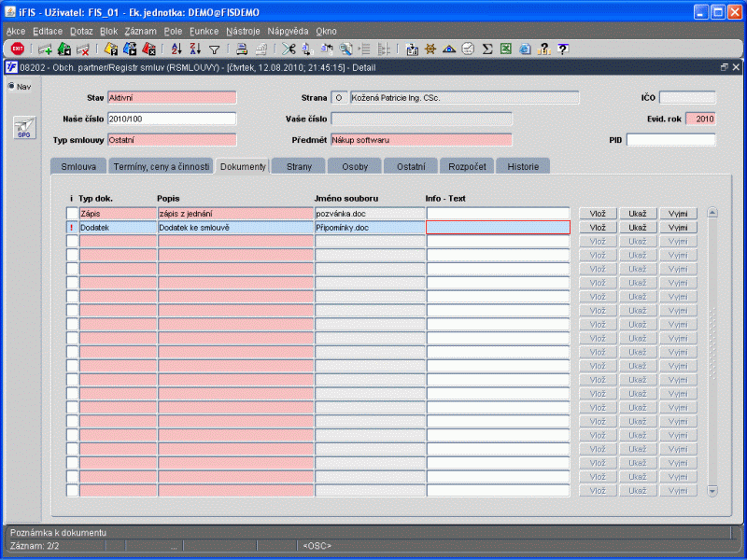747x560 pixels.
Task: Click the Strana field 'Kožená Patricie Ing. CSc.'
Action: point(464,98)
